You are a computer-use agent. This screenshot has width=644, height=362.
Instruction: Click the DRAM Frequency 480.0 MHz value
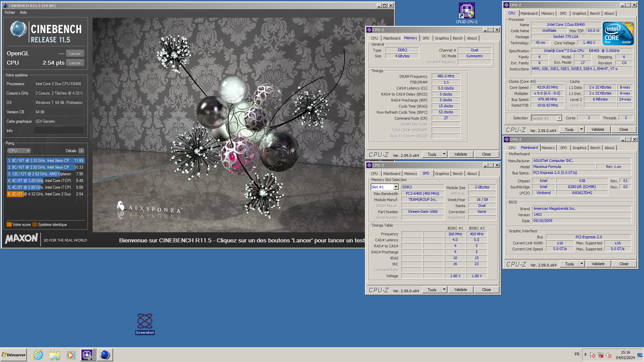tap(446, 76)
